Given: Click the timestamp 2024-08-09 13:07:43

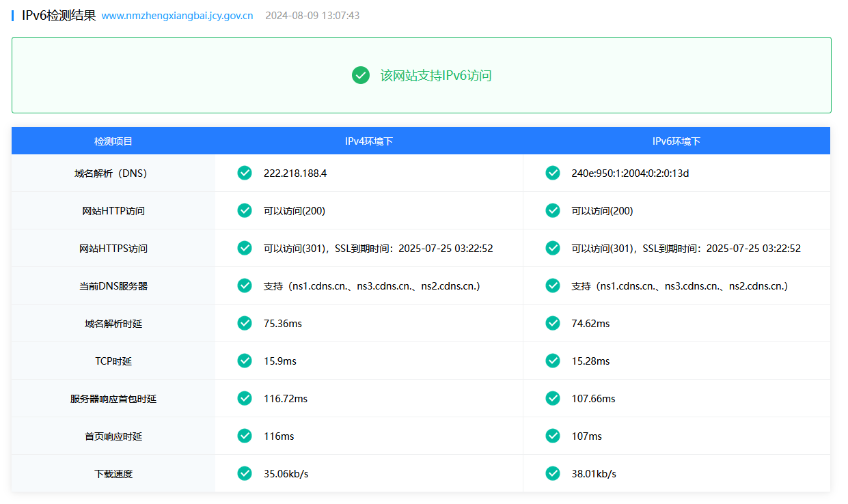Looking at the screenshot, I should [x=312, y=15].
